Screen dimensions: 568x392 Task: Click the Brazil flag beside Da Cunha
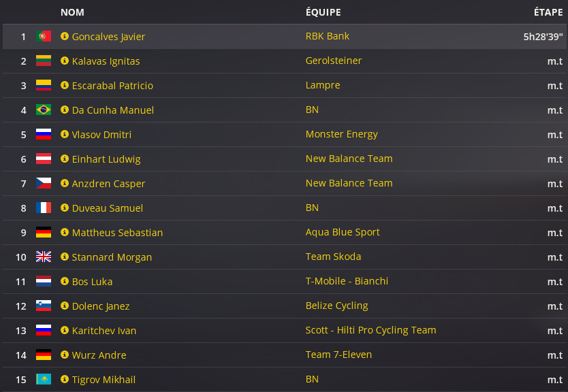(x=44, y=110)
